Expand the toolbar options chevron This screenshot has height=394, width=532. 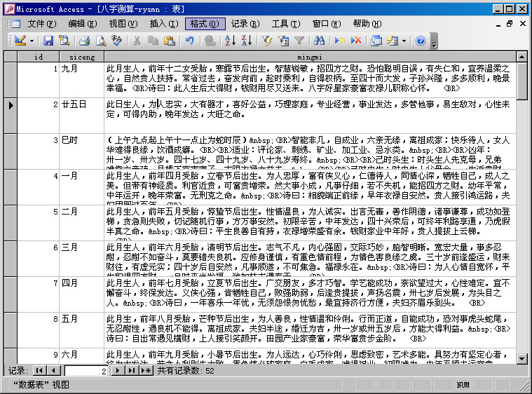(x=434, y=41)
